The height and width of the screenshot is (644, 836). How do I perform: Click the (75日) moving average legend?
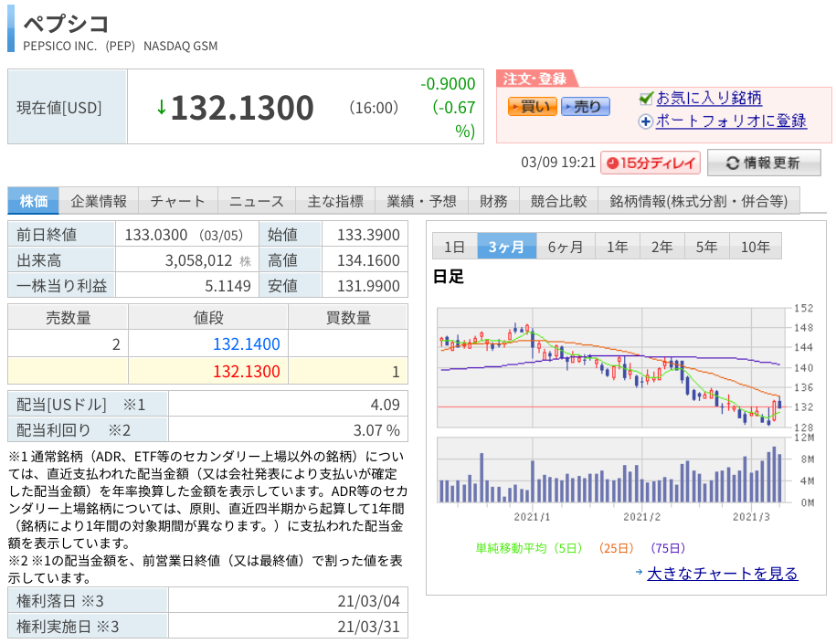(668, 548)
